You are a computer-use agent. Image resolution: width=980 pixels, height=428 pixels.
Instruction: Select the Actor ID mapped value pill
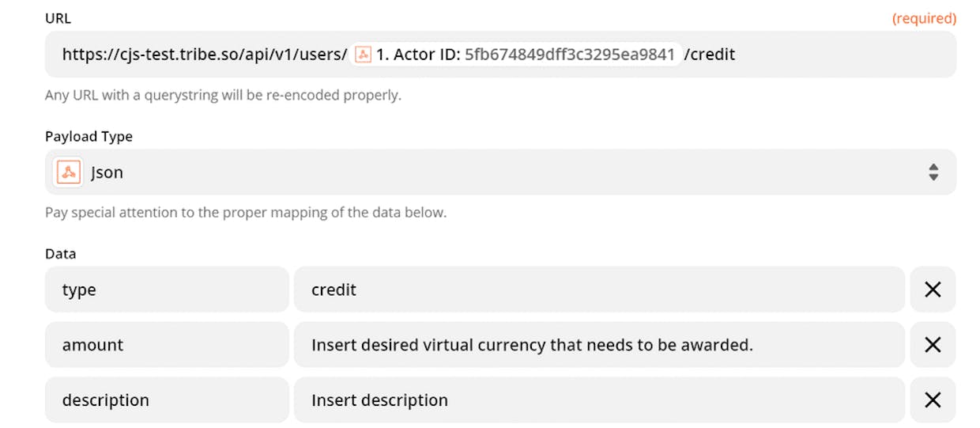tap(516, 55)
